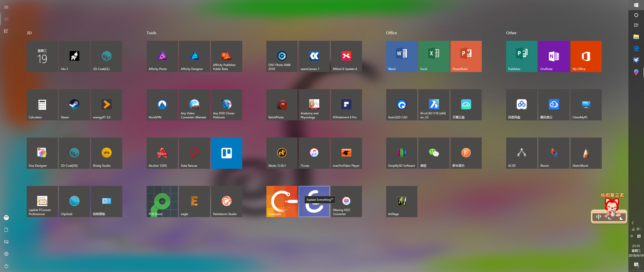Launch macProVideo Player tile
This screenshot has height=272, width=644.
[x=346, y=153]
